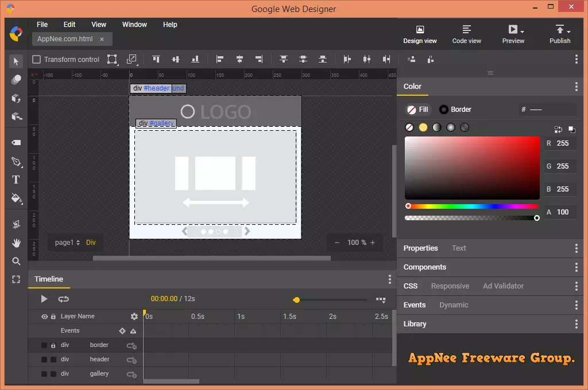
Task: Open the Color panel options menu
Action: [577, 87]
